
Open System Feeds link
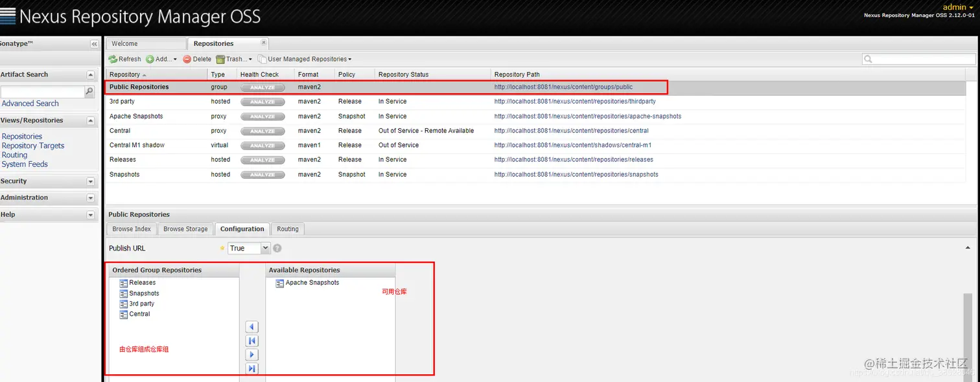[x=25, y=164]
